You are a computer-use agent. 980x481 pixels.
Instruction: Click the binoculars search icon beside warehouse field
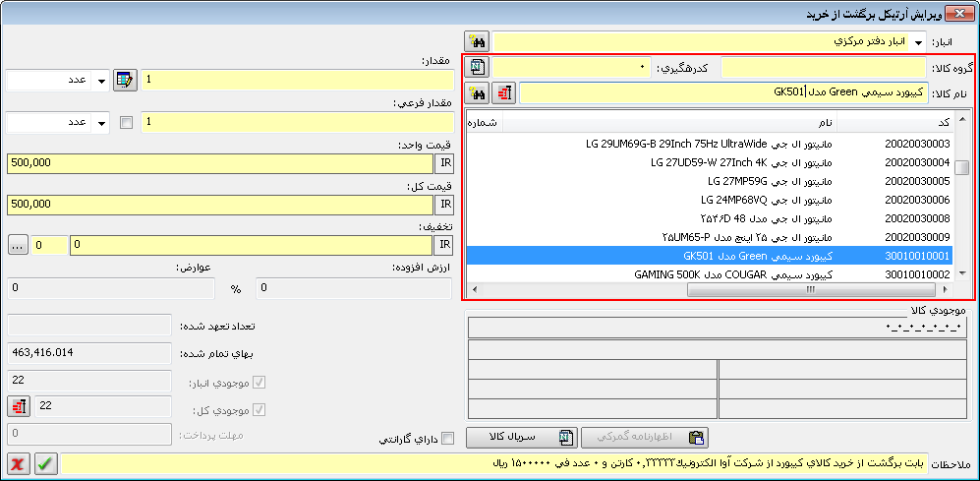click(478, 41)
